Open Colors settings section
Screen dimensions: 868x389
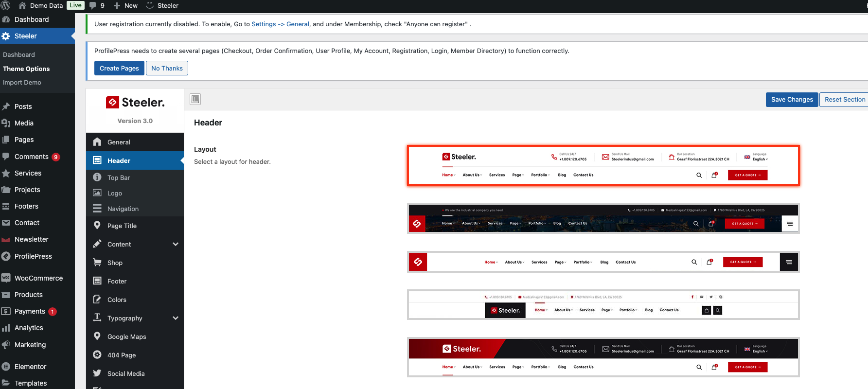point(135,300)
